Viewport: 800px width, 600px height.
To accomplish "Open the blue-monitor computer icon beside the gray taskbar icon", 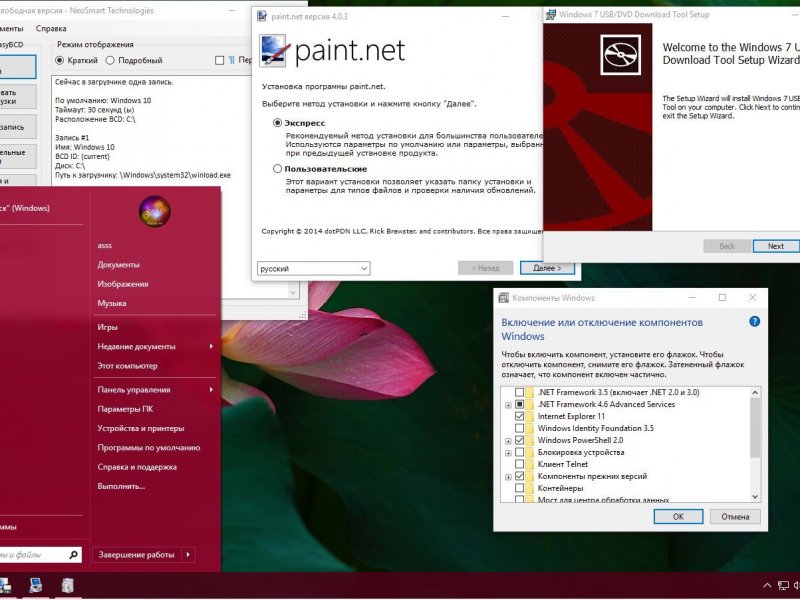I will (36, 585).
